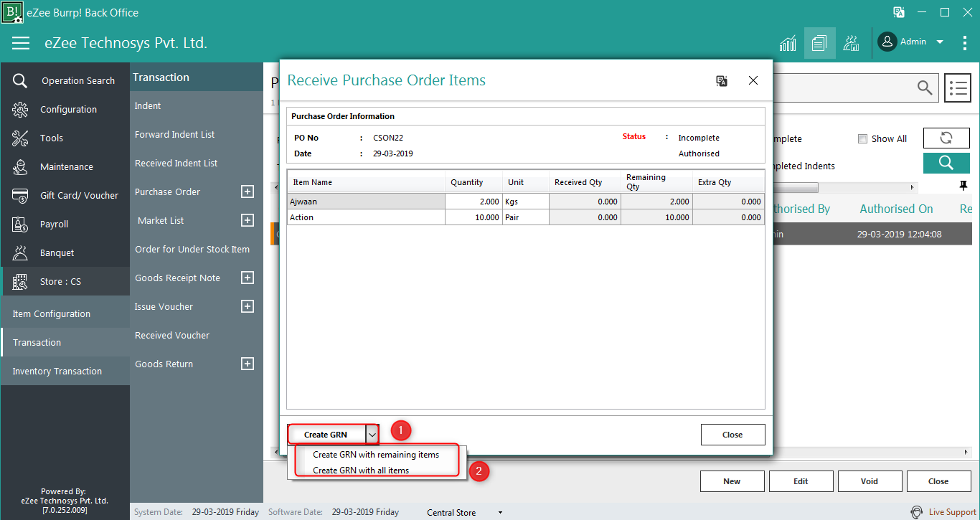This screenshot has height=520, width=980.
Task: Click the Payroll icon
Action: pyautogui.click(x=20, y=224)
